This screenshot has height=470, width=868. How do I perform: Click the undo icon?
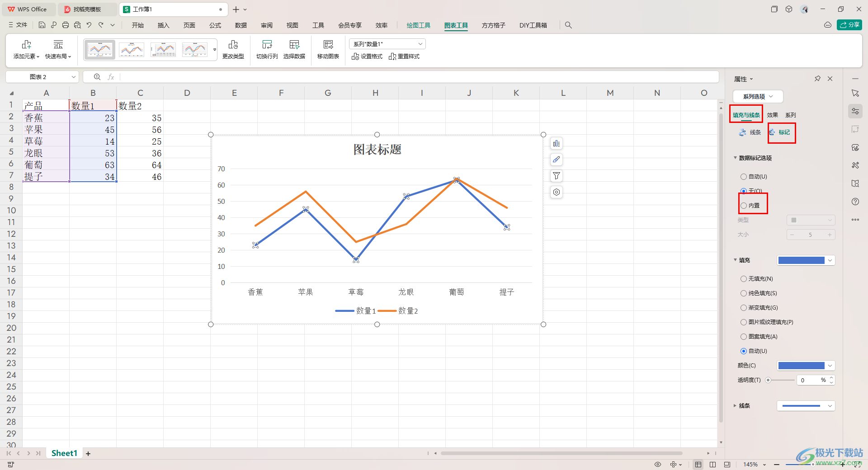click(x=89, y=25)
